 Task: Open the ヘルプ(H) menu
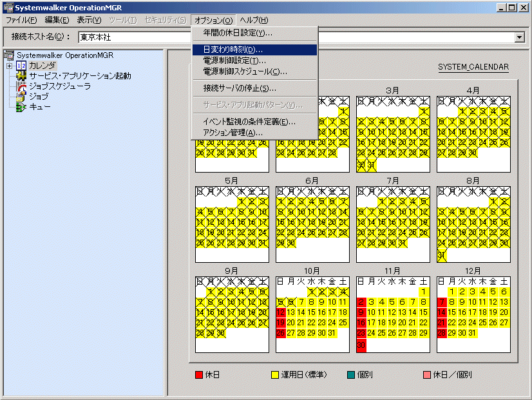point(254,20)
